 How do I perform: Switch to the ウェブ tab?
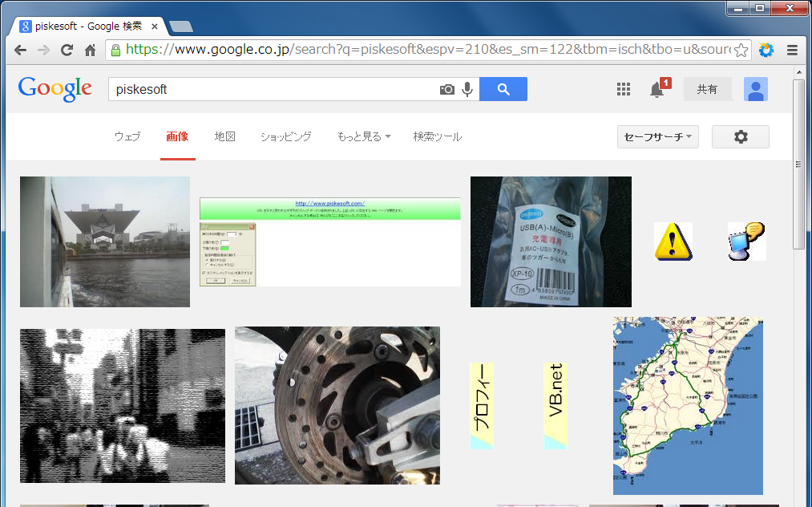click(x=127, y=137)
